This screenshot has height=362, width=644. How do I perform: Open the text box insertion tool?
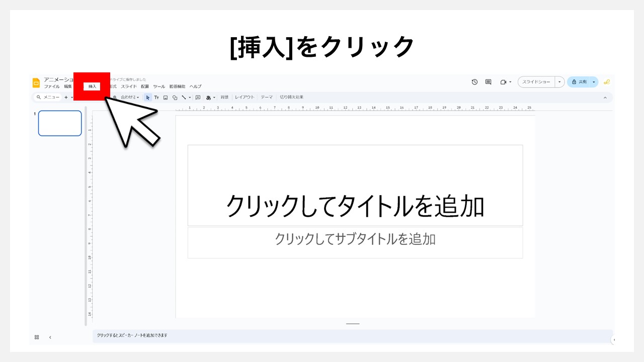click(157, 97)
